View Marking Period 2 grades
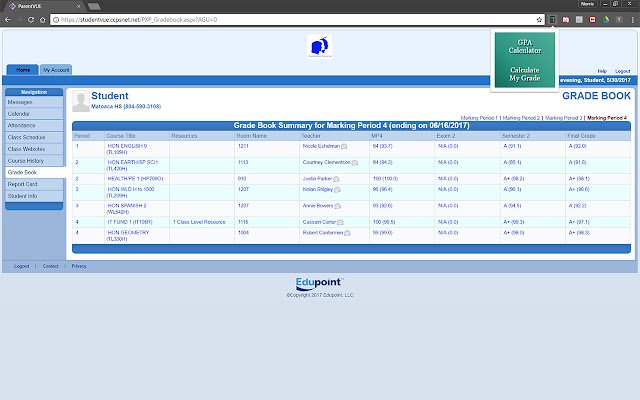The height and width of the screenshot is (400, 640). point(521,118)
